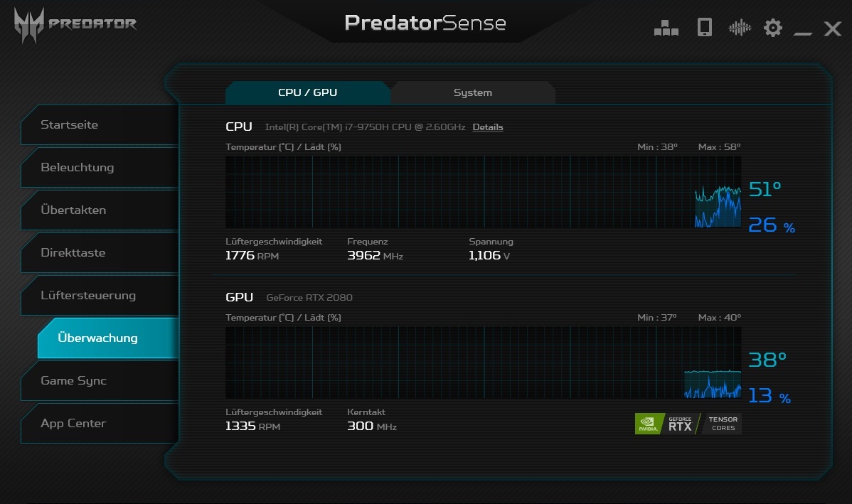Screen dimensions: 852x504
Task: Click the Predator logo in the top-left corner
Action: click(75, 23)
